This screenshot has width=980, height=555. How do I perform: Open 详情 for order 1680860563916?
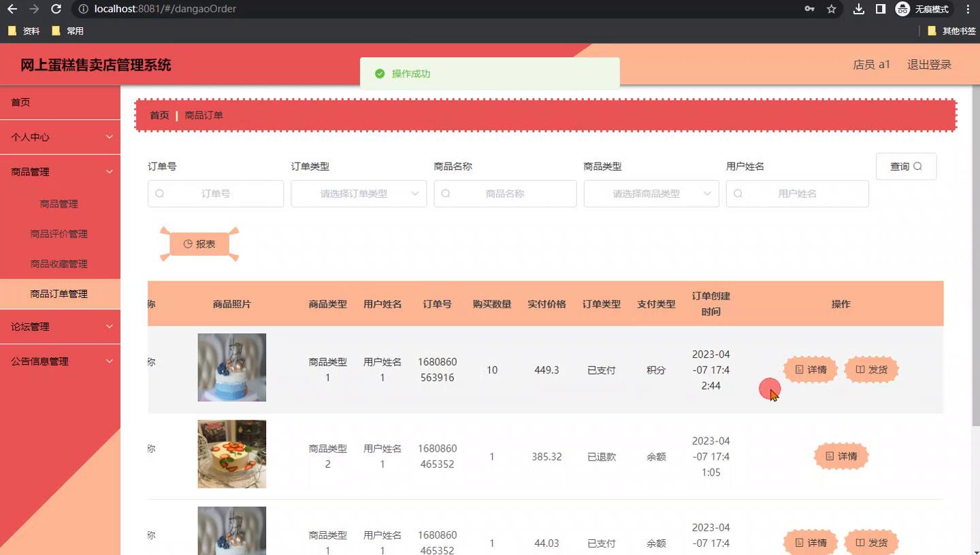pos(810,370)
